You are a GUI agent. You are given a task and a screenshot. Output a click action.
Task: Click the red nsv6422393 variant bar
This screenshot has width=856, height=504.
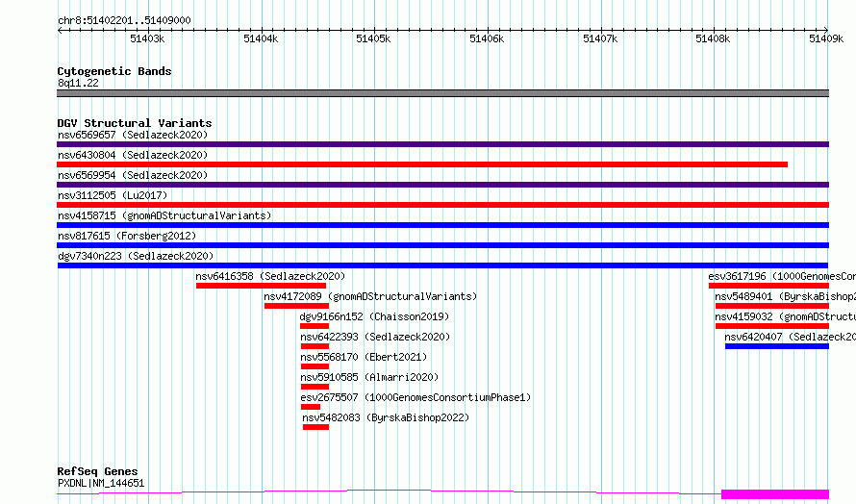pyautogui.click(x=315, y=346)
